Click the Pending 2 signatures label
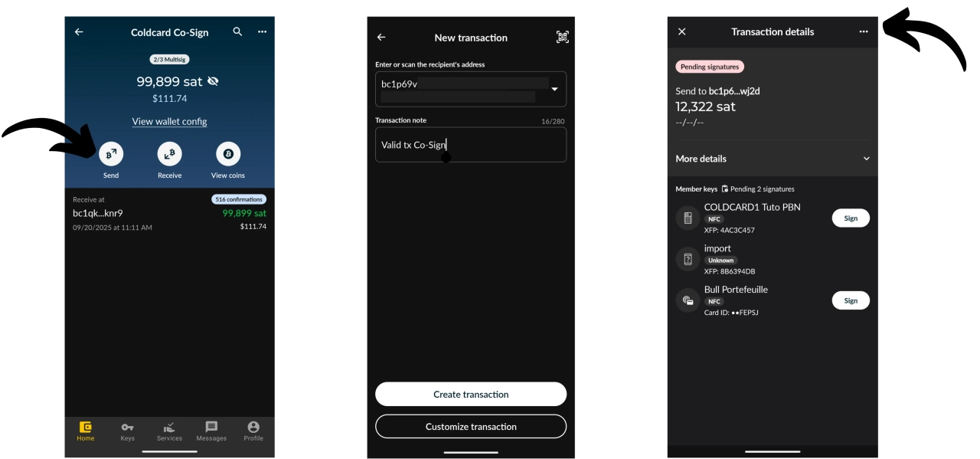Image resolution: width=980 pixels, height=459 pixels. click(758, 189)
